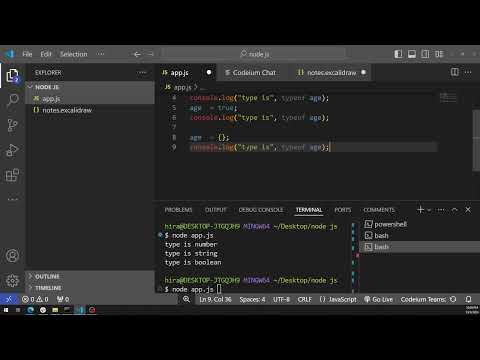The height and width of the screenshot is (360, 480).
Task: Open the hidden menus overflow in title bar
Action: [101, 54]
